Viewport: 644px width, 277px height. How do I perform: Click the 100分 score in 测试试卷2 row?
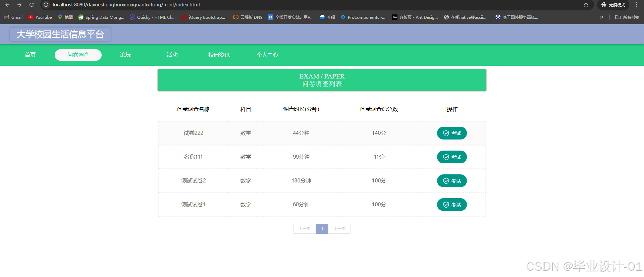point(379,181)
